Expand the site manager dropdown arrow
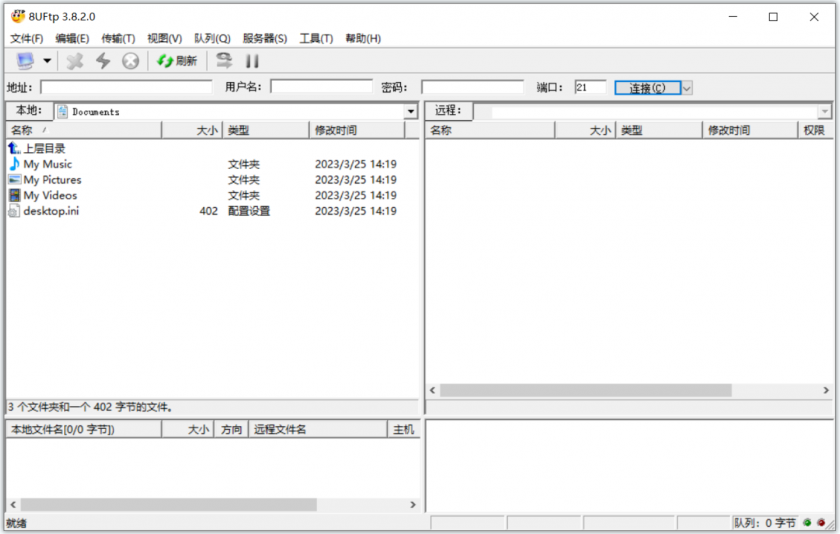840x534 pixels. [x=47, y=61]
